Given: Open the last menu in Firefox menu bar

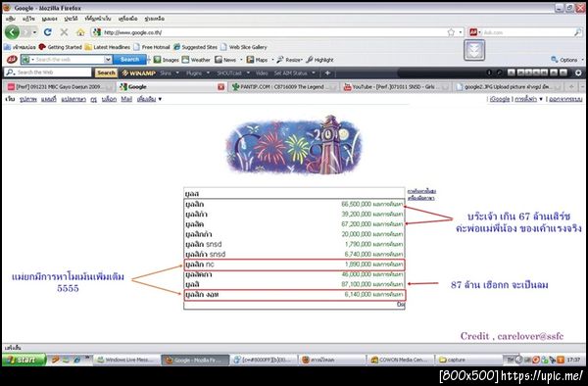Looking at the screenshot, I should coord(154,19).
